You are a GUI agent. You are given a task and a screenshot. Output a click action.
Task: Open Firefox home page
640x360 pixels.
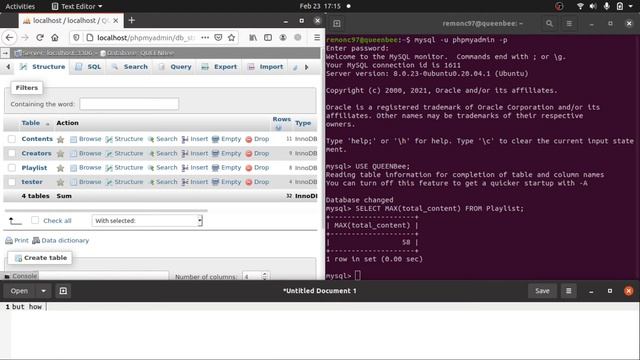[55, 38]
